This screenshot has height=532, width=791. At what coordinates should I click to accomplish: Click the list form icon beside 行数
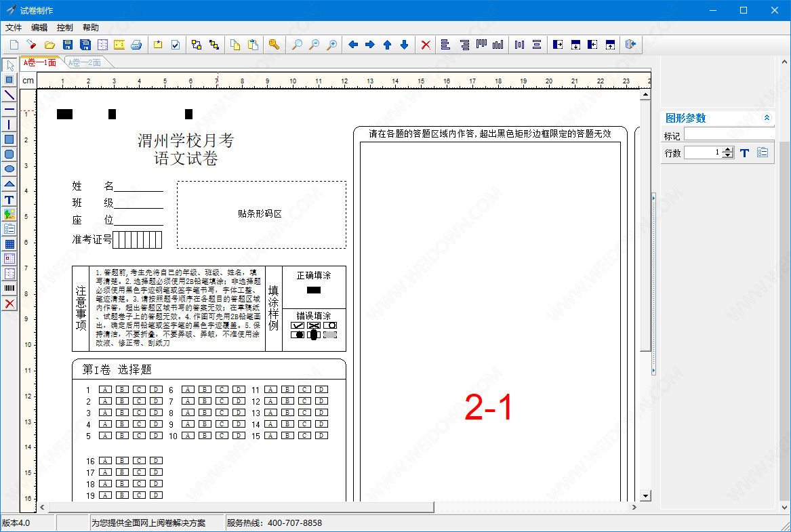click(x=763, y=152)
